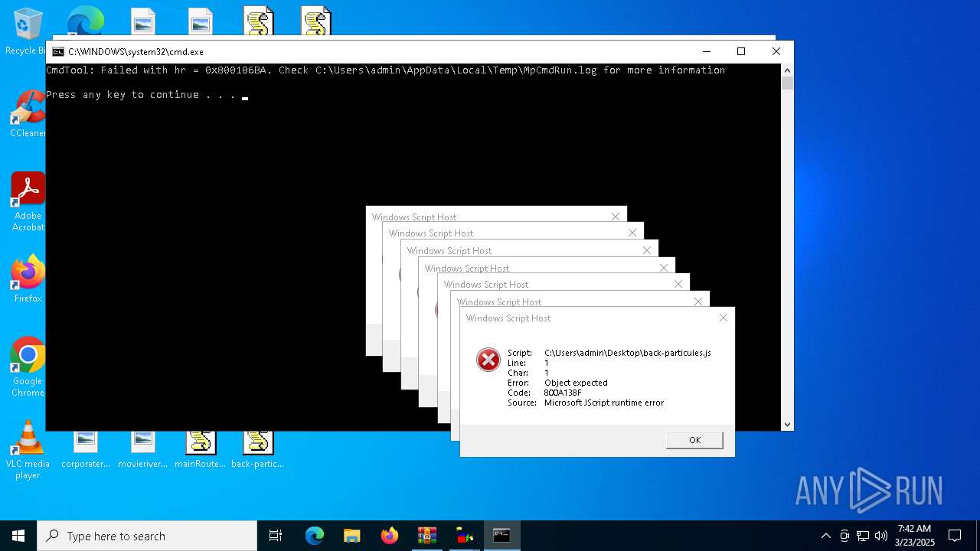The height and width of the screenshot is (551, 980).
Task: Click the error code 800A138F
Action: coord(563,393)
